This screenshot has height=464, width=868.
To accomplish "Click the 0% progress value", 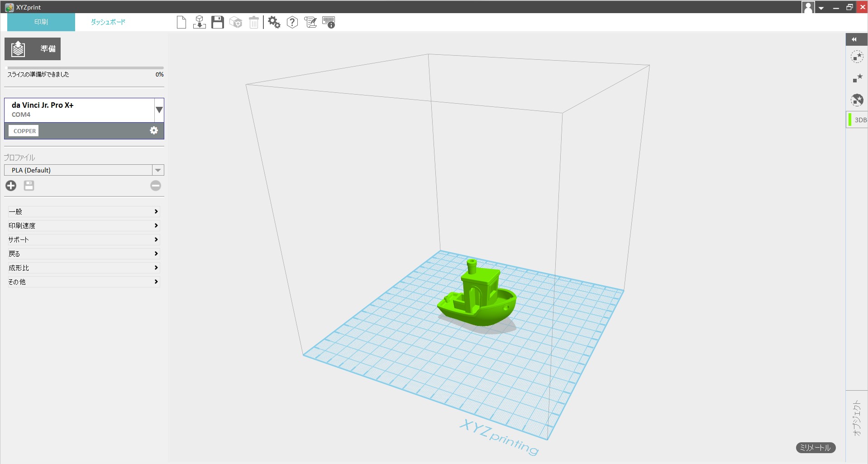I will (160, 74).
